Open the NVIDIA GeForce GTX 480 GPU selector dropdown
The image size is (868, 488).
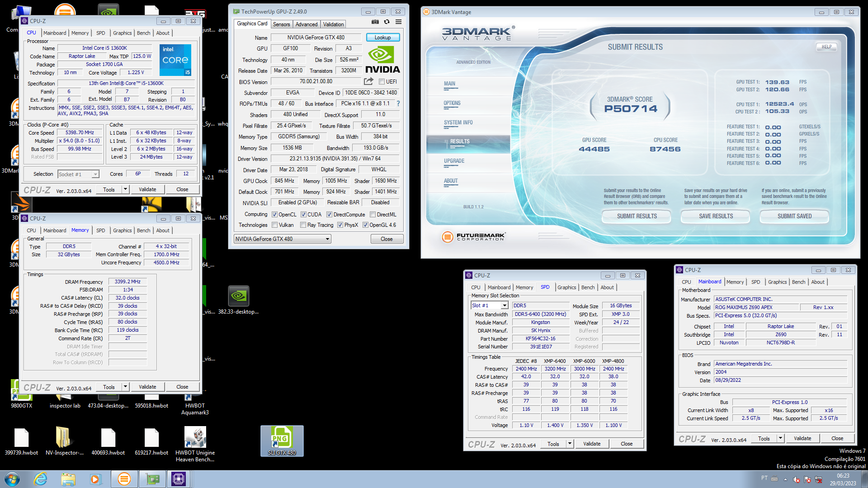283,239
